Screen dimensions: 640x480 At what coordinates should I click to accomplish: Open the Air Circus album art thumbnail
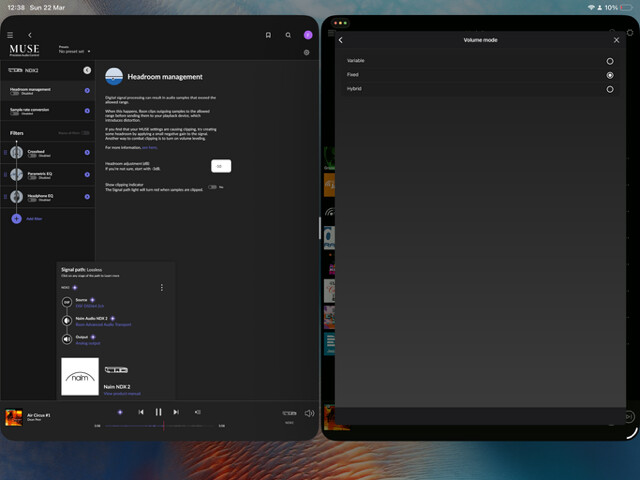[x=14, y=417]
